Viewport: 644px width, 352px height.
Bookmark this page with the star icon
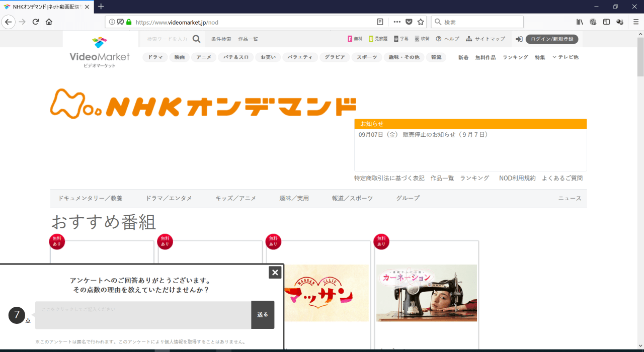pyautogui.click(x=421, y=22)
